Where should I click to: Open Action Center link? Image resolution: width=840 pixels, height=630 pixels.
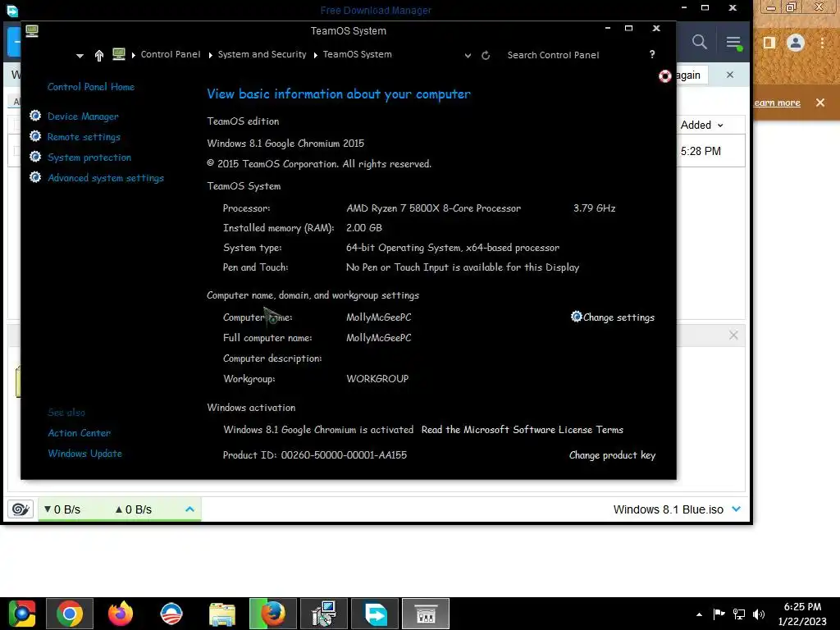[x=80, y=433]
